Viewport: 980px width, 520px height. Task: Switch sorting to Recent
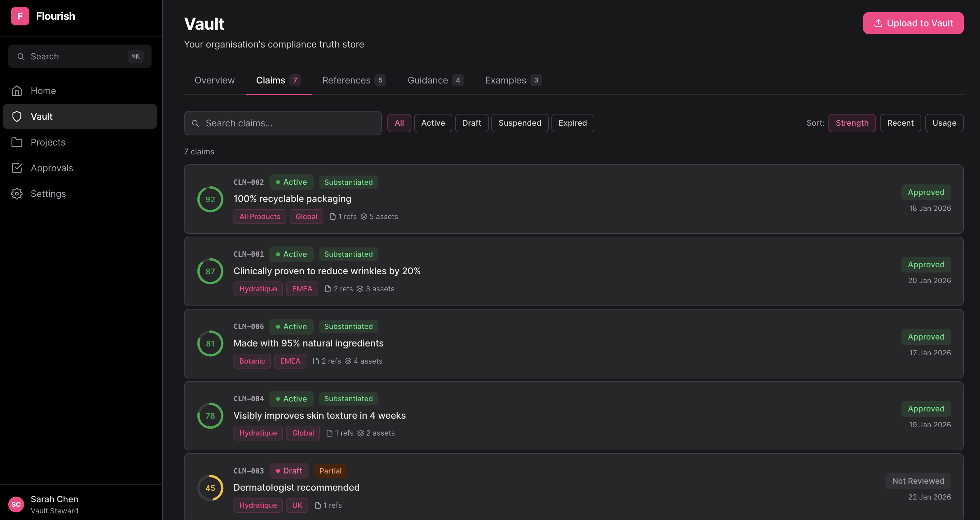[900, 123]
